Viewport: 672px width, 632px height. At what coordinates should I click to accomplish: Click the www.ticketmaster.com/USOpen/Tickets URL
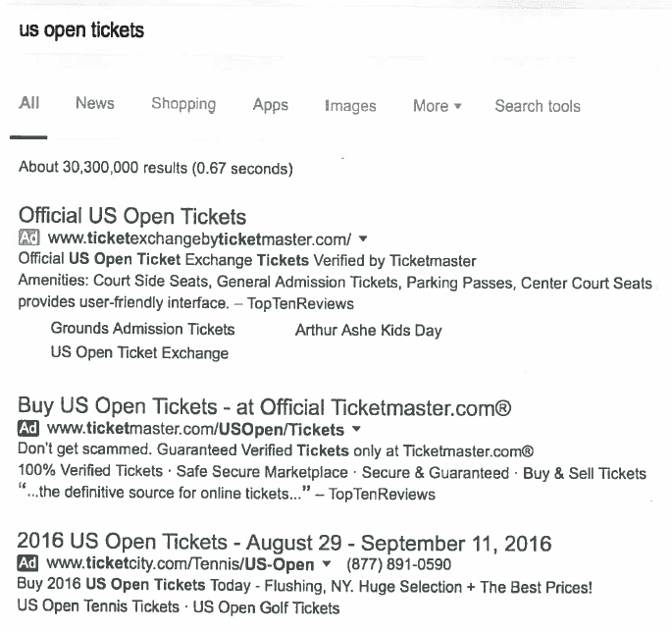click(x=195, y=429)
